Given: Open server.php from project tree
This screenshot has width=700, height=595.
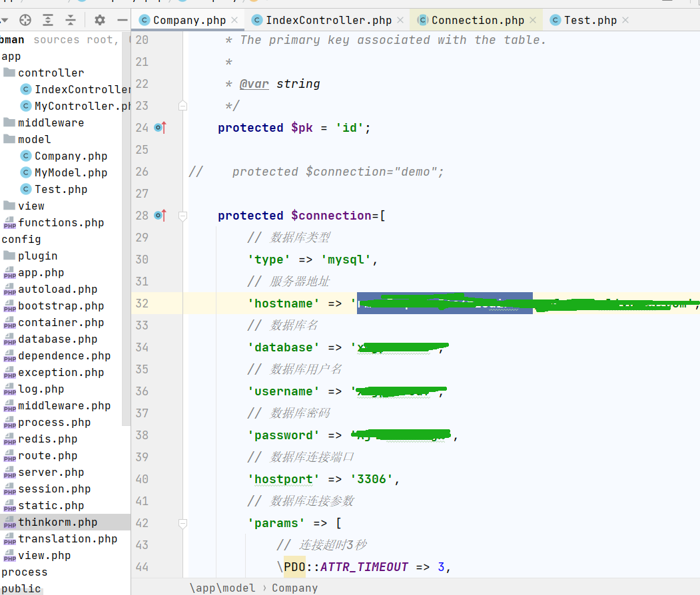Looking at the screenshot, I should [51, 473].
